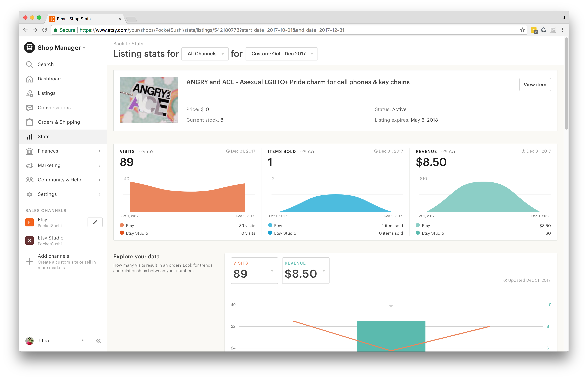Click the Shop Manager logo icon
The image size is (588, 379).
pyautogui.click(x=29, y=47)
